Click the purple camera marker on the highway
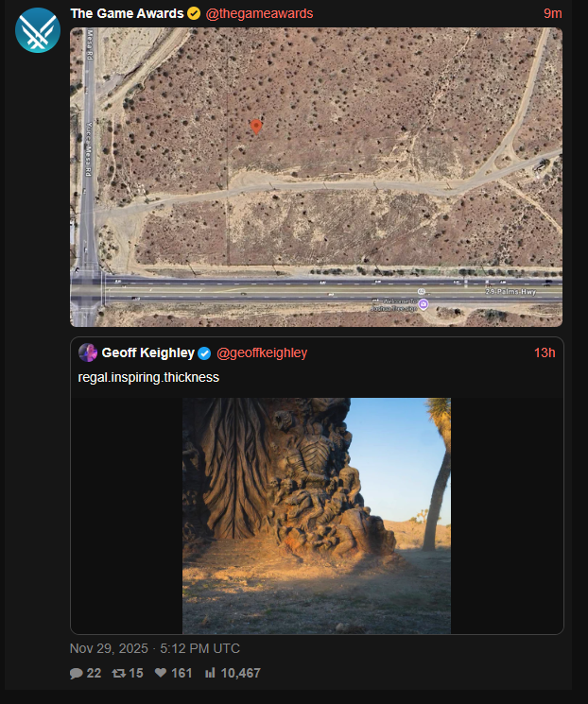Viewport: 588px width, 704px height. pos(424,304)
